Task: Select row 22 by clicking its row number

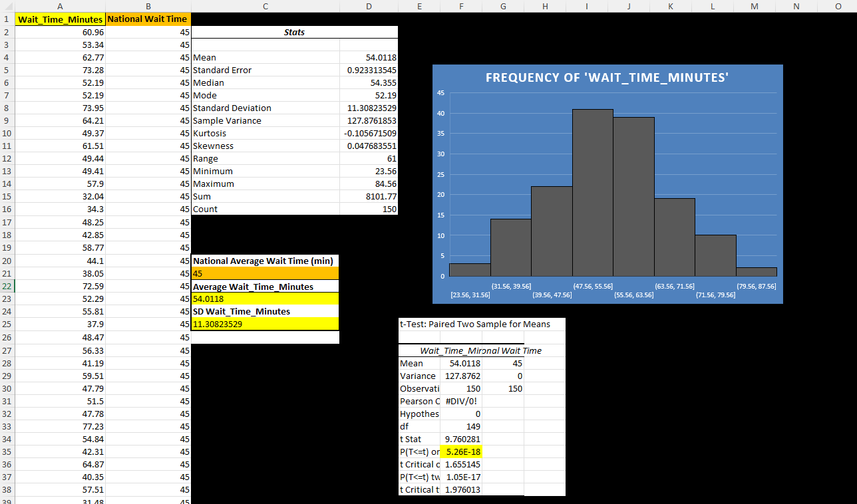Action: point(7,285)
